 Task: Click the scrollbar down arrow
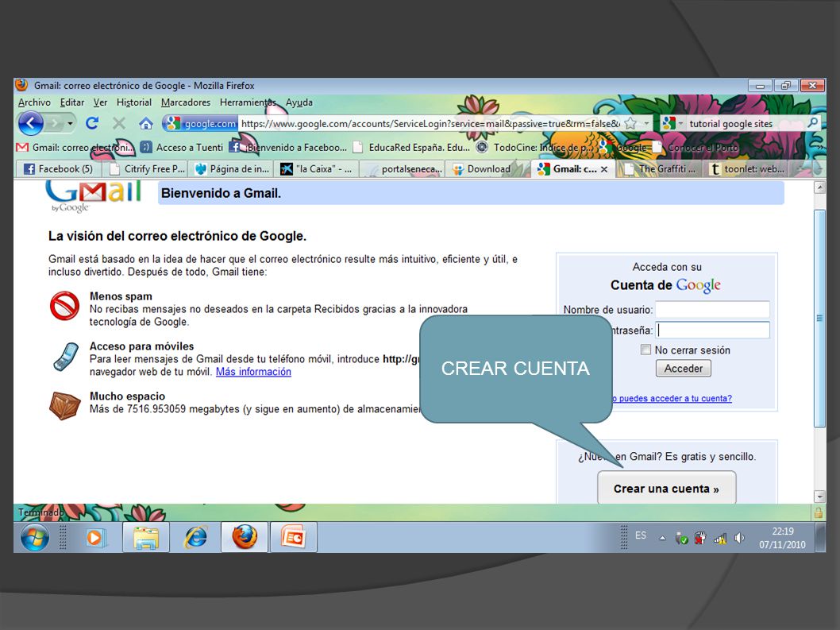tap(819, 496)
